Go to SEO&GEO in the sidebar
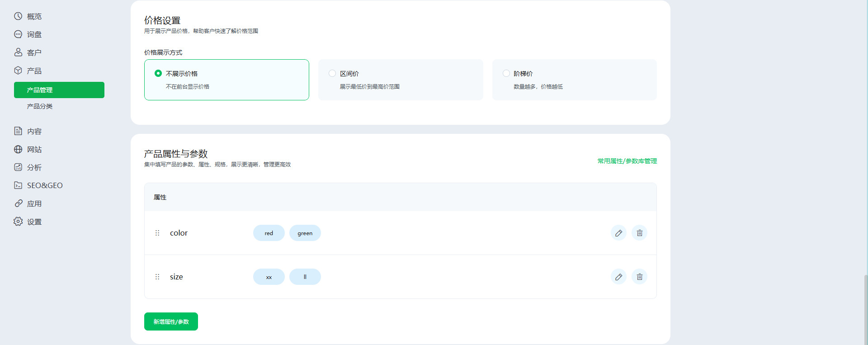The height and width of the screenshot is (345, 868). pyautogui.click(x=45, y=185)
